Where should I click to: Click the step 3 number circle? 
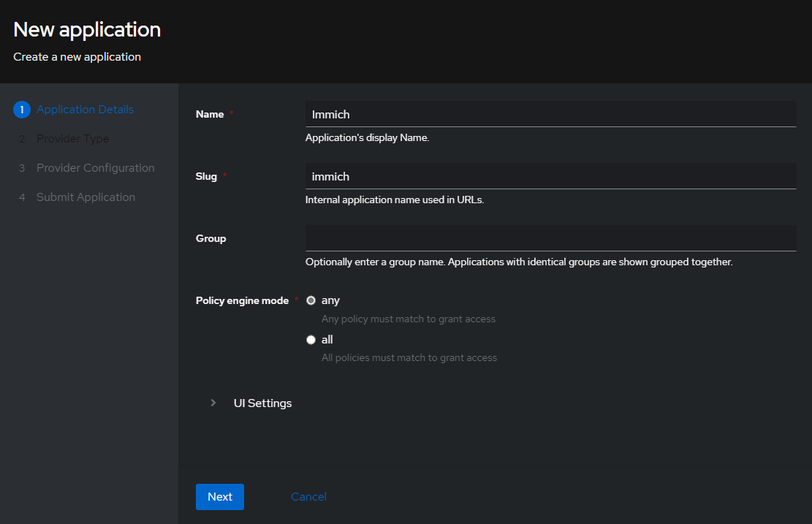pyautogui.click(x=22, y=167)
